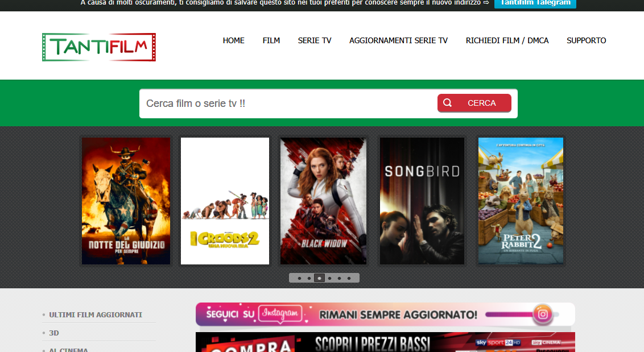Click the sky sport 24 HD logo
The height and width of the screenshot is (352, 644).
tap(498, 342)
